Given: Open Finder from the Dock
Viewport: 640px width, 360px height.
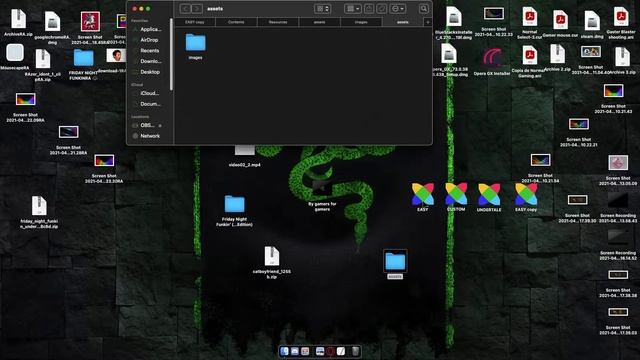Looking at the screenshot, I should [x=284, y=351].
